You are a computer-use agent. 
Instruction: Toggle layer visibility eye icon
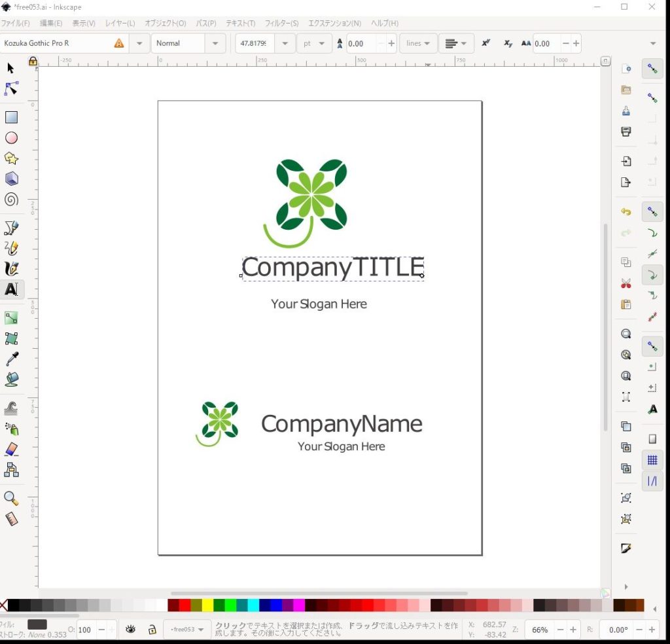pos(131,630)
